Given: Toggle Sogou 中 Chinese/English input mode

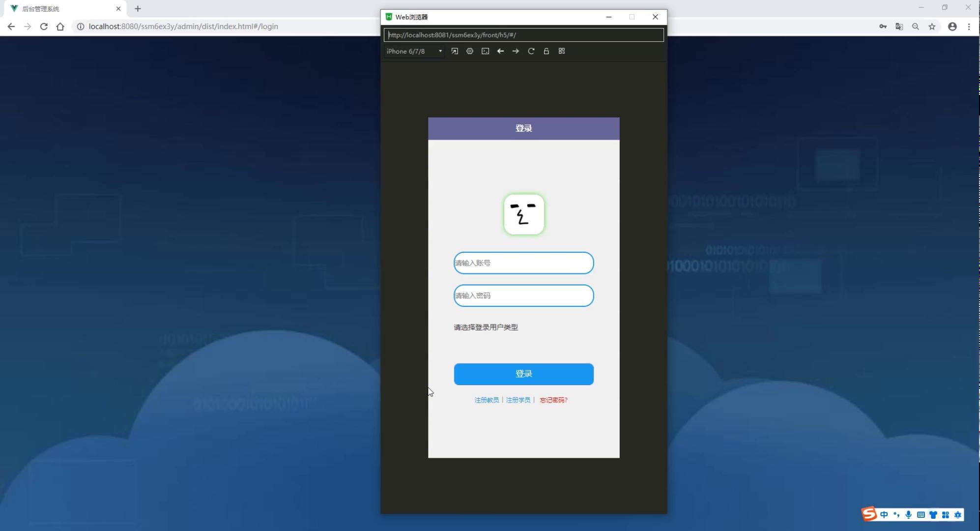Looking at the screenshot, I should coord(884,515).
